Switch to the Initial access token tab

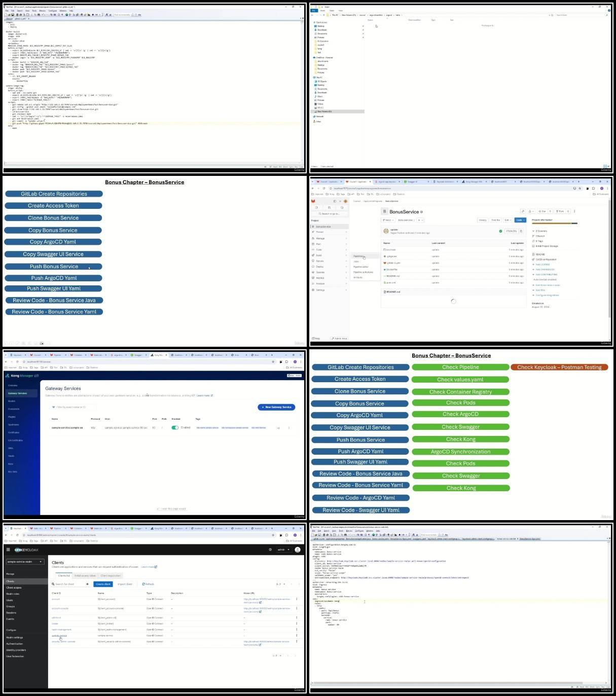pyautogui.click(x=85, y=576)
